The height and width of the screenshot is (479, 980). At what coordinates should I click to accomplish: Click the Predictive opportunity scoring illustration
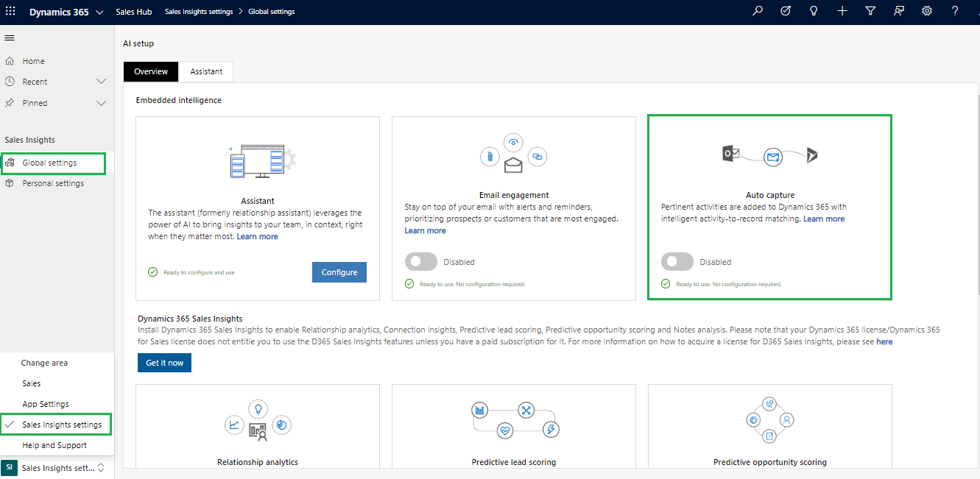tap(769, 420)
